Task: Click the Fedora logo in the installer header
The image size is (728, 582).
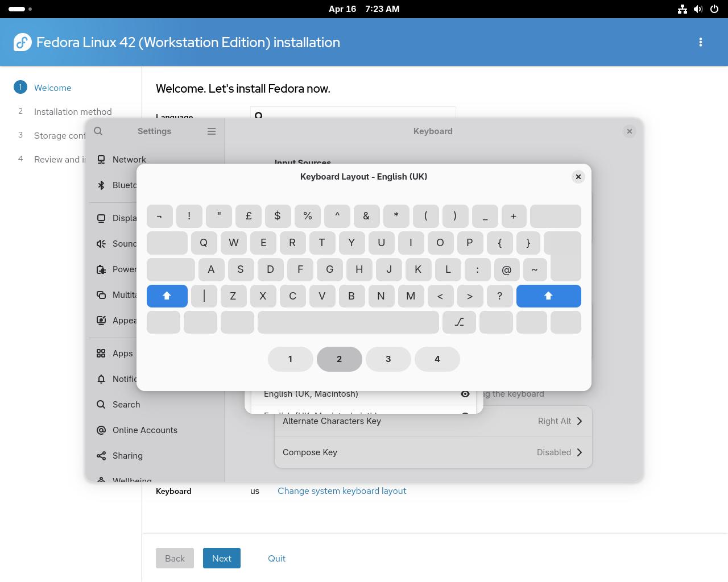Action: 23,42
